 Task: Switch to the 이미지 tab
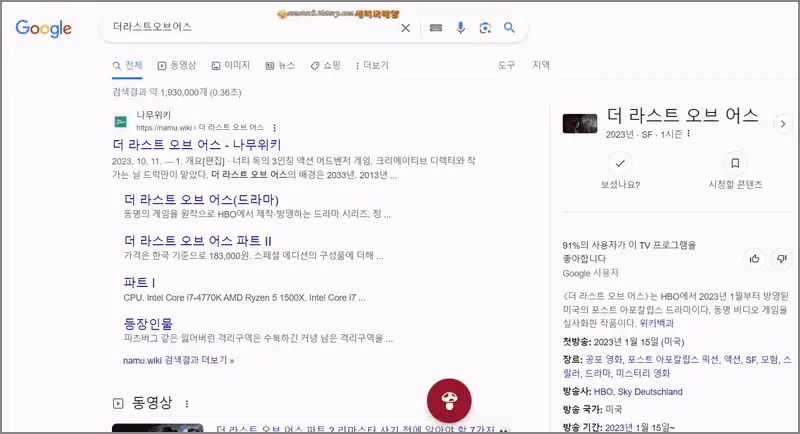(231, 65)
